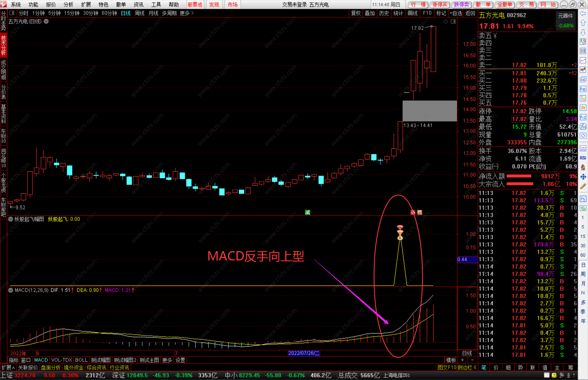The height and width of the screenshot is (380, 588).
Task: Click the candlestick chart icon in right sidebar
Action: 583,70
